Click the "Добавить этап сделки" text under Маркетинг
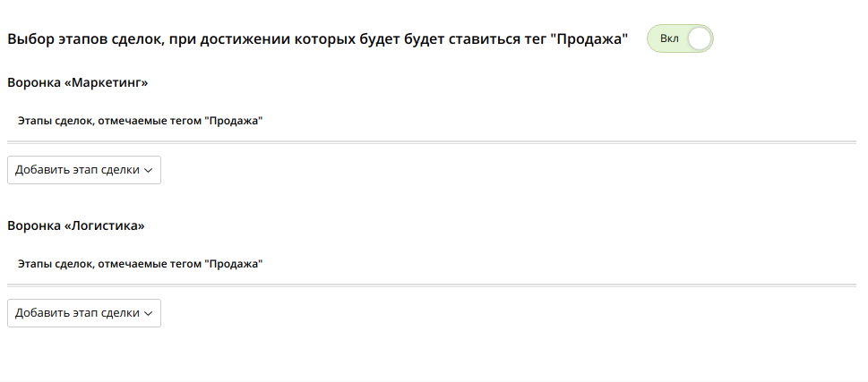 [77, 170]
